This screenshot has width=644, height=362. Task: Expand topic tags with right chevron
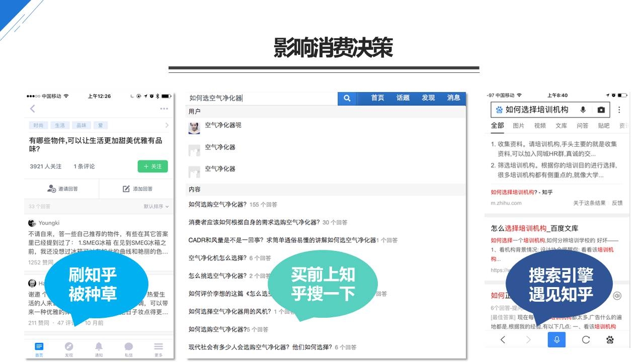[x=167, y=125]
